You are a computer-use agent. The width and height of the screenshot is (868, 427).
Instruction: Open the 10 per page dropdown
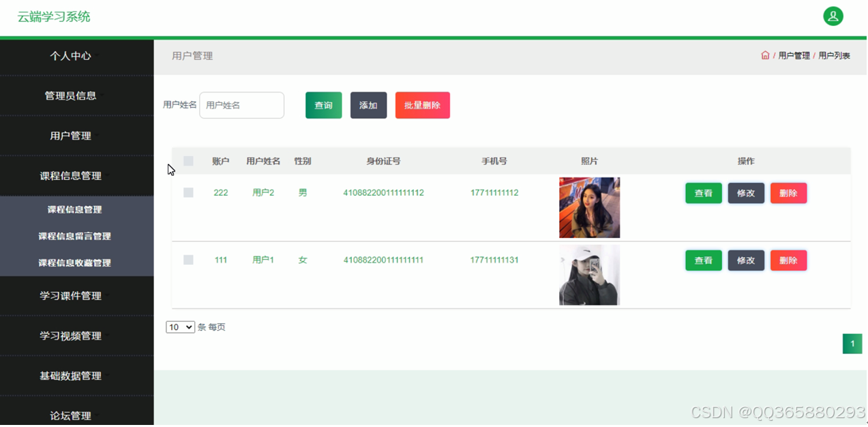coord(180,327)
